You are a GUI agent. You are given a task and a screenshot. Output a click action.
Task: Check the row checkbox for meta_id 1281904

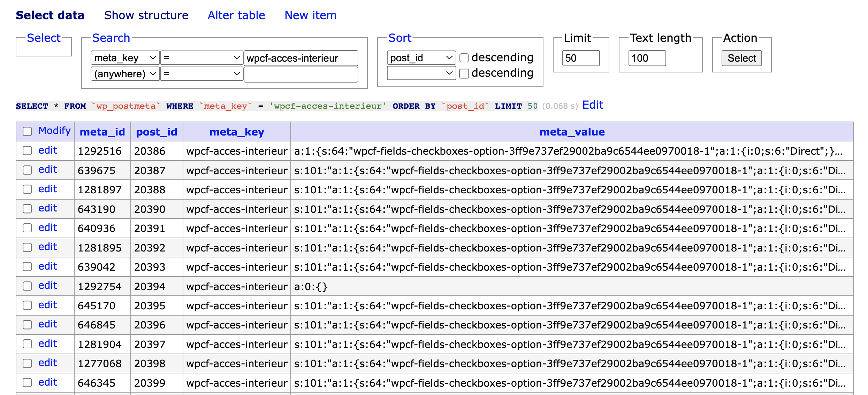(27, 344)
